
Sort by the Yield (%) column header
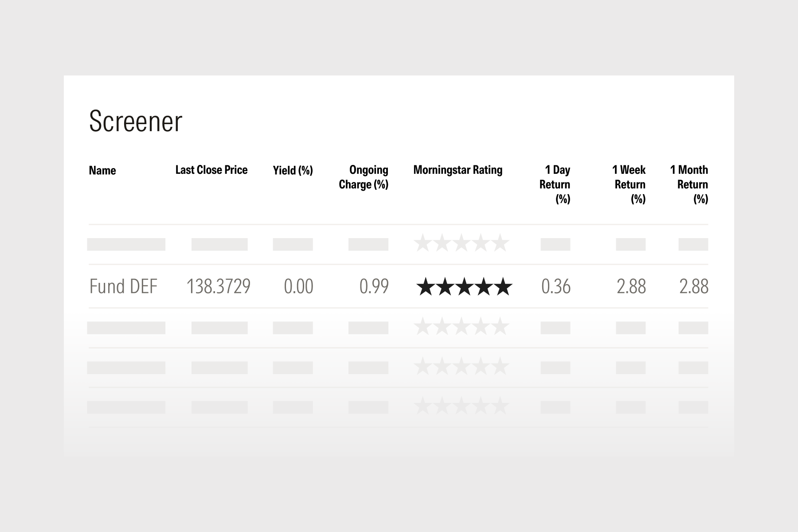click(x=293, y=171)
